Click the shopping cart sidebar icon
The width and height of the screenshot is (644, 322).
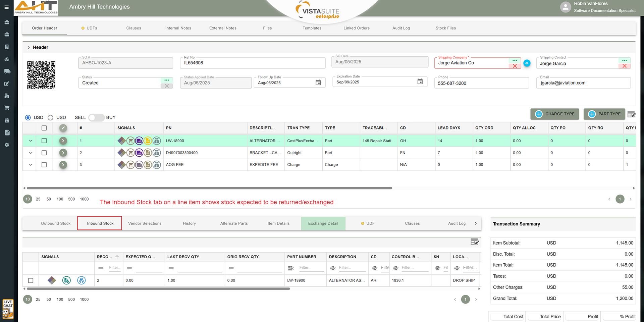point(7,108)
